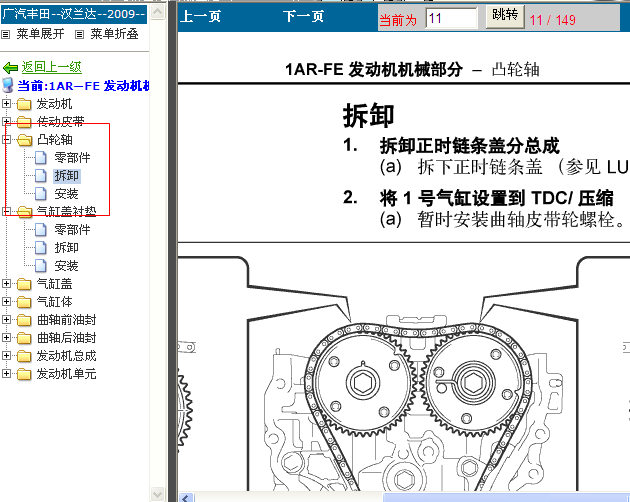Viewport: 630px width, 502px height.
Task: Click the 发动机 folder icon
Action: 24,104
